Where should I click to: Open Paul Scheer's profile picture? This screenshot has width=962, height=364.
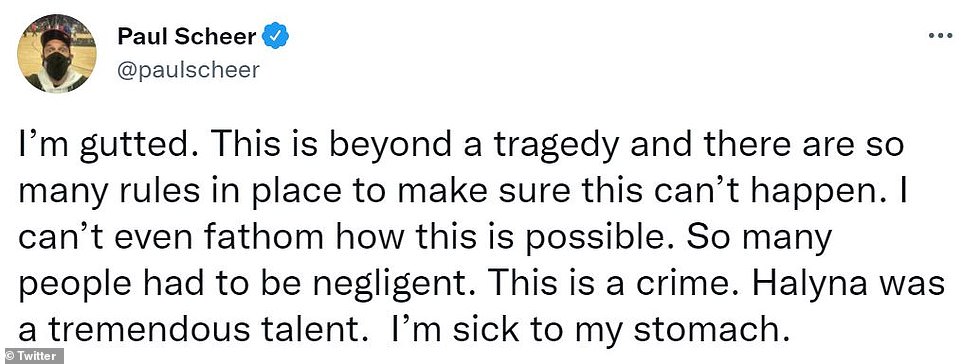[x=56, y=53]
